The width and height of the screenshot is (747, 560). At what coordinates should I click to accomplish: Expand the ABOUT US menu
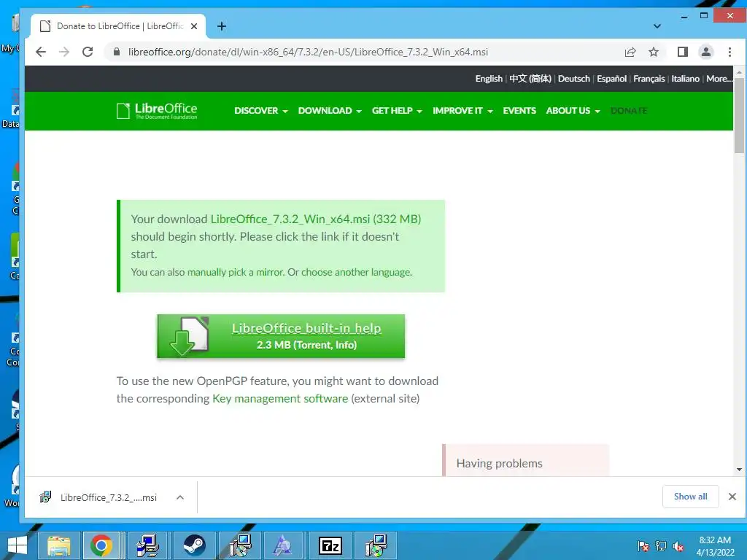573,111
